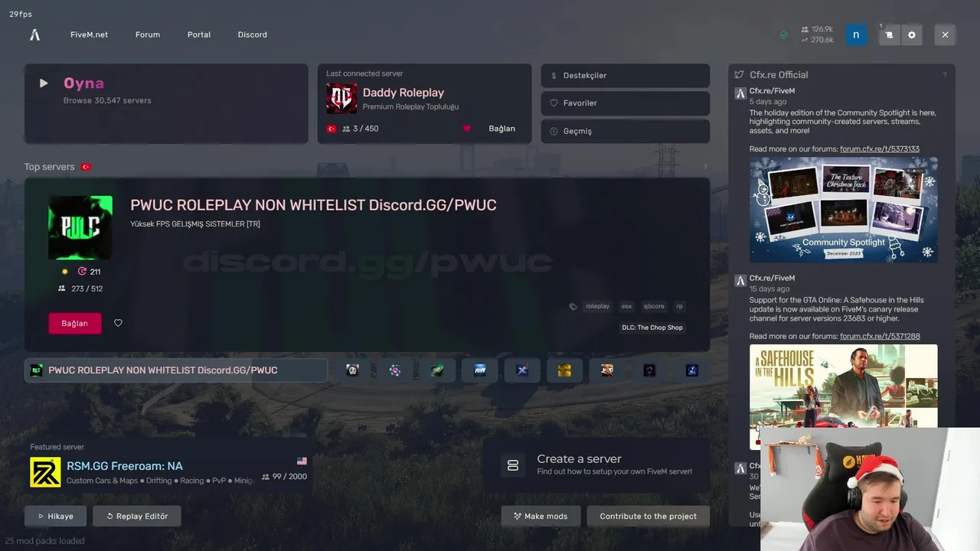
Task: Open the blue 'n' user account avatar
Action: tap(856, 34)
